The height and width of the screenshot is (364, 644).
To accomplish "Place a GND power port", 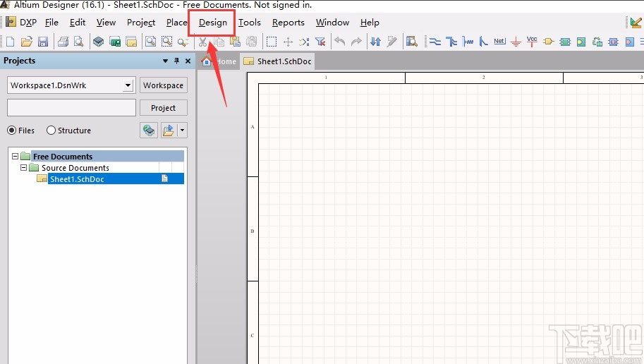I will (x=516, y=42).
